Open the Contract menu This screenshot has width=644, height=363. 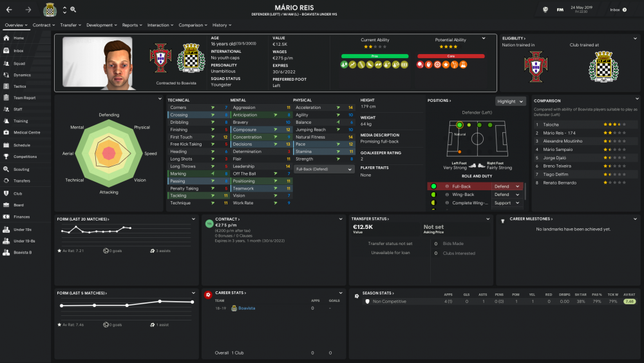coord(44,25)
